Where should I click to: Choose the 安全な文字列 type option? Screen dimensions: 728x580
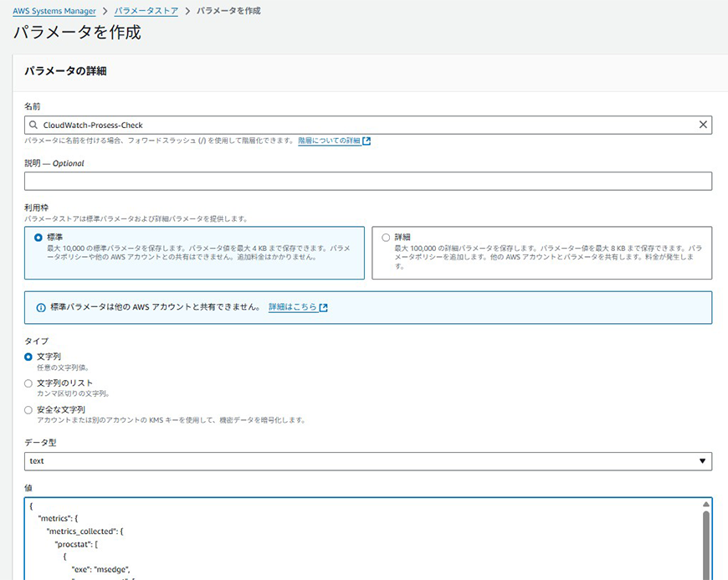click(x=29, y=410)
